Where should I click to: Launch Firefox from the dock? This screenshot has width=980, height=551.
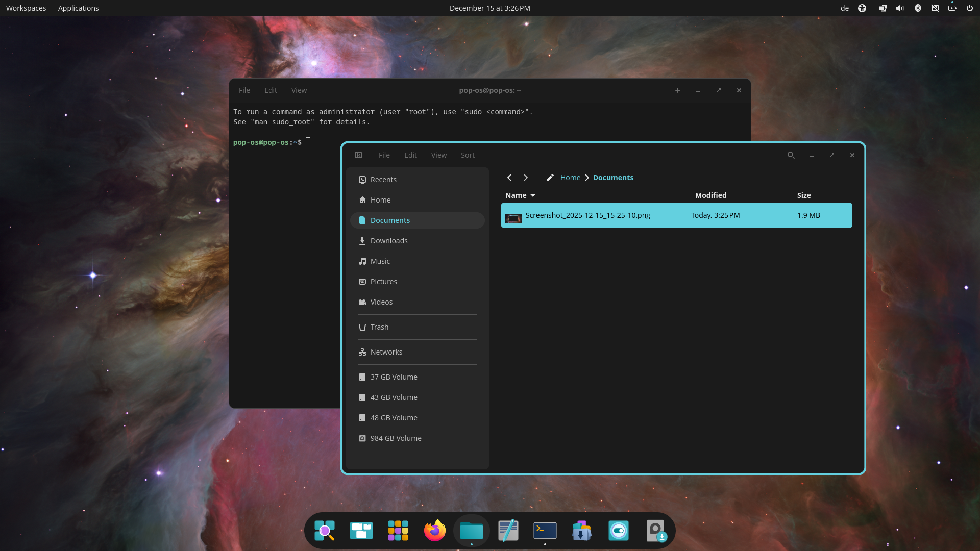click(435, 531)
